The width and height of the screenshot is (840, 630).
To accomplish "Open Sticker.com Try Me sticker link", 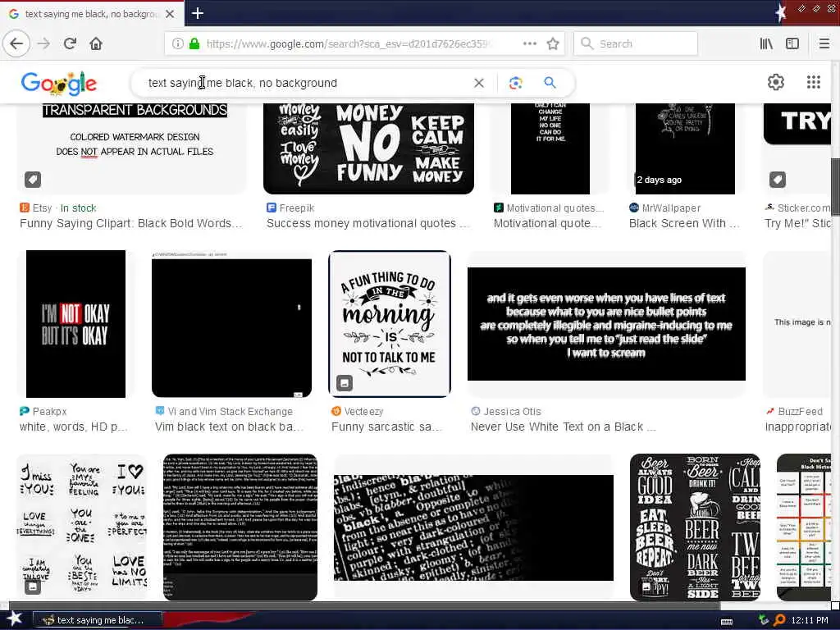I will click(797, 223).
